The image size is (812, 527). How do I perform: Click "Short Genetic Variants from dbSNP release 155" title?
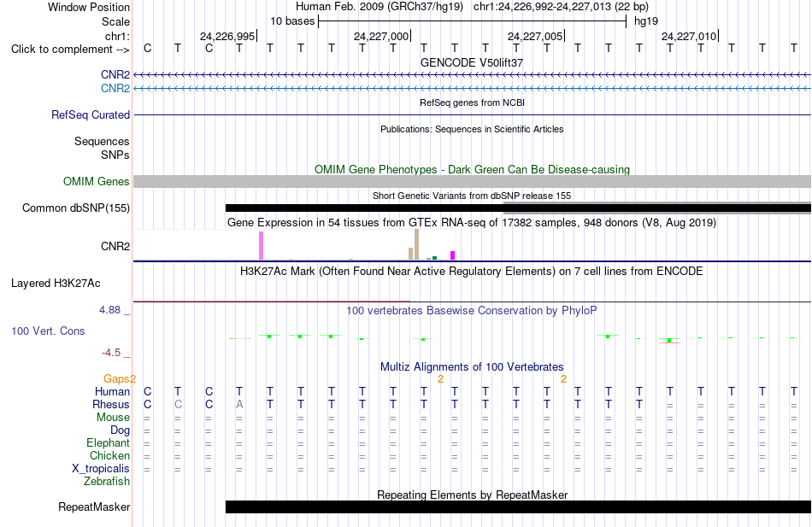coord(472,196)
